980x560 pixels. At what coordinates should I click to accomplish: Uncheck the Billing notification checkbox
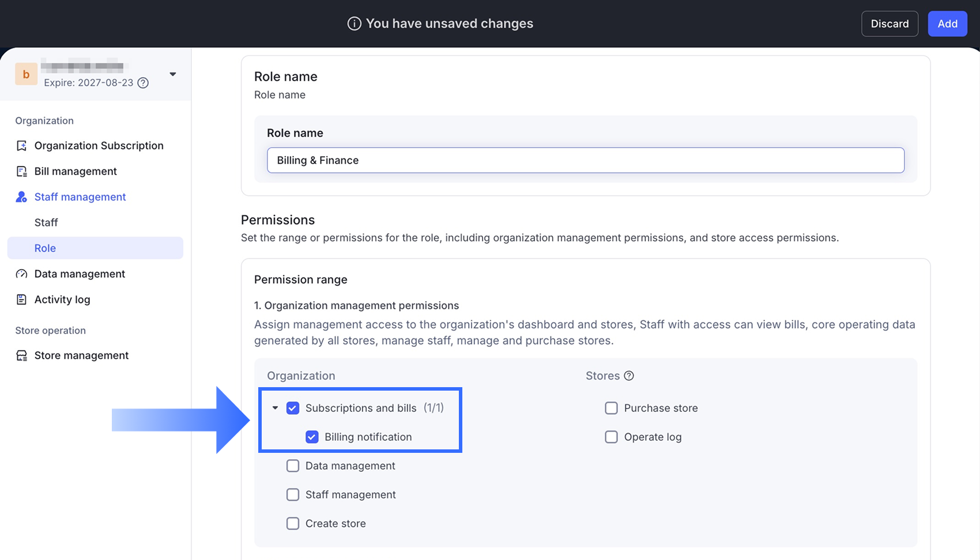(312, 437)
